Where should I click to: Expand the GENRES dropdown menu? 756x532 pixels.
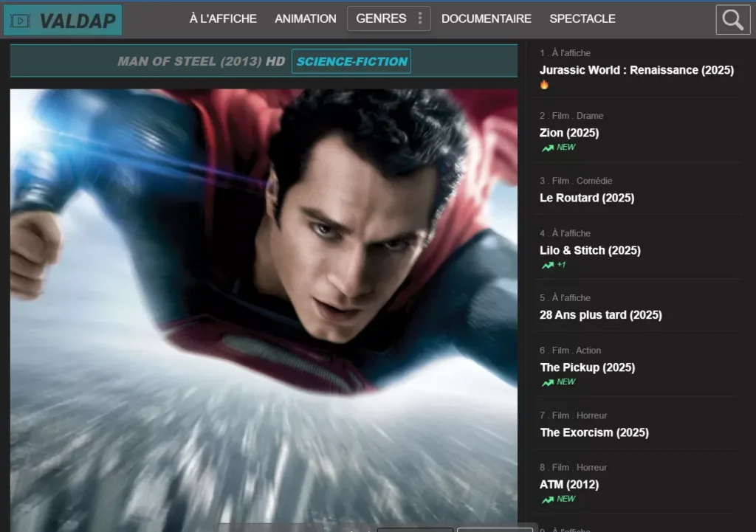tap(381, 18)
